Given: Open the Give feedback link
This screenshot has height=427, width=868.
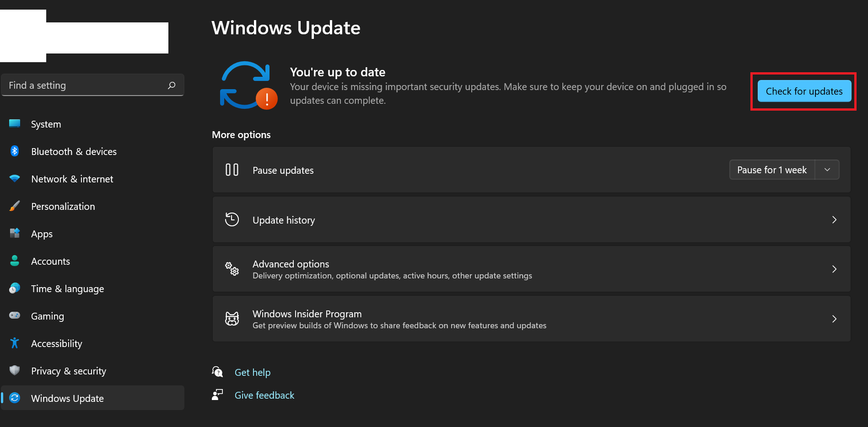Looking at the screenshot, I should 264,395.
